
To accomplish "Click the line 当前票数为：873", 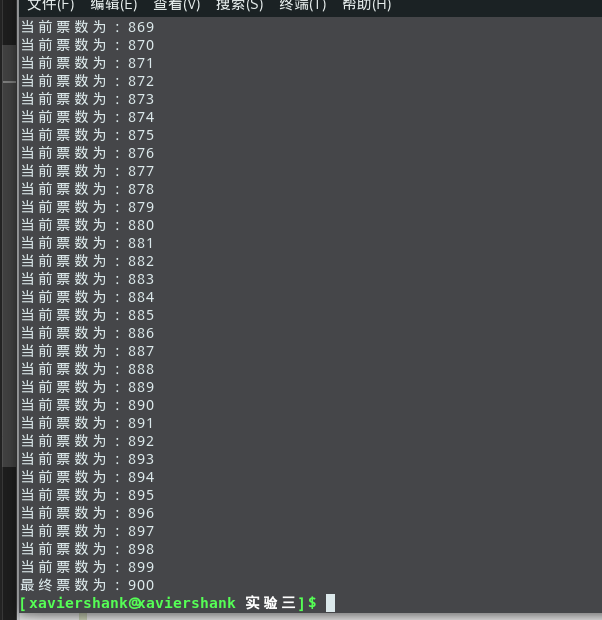I will pos(87,99).
